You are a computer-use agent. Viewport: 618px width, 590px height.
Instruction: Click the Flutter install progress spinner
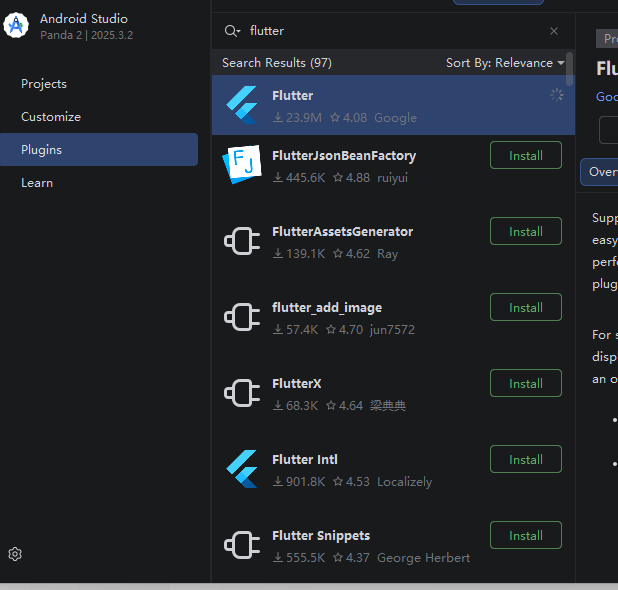(x=557, y=95)
